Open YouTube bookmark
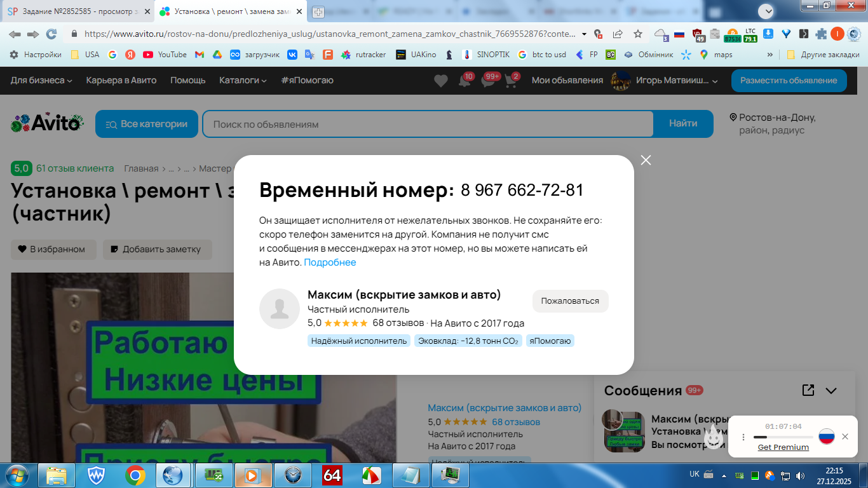This screenshot has height=488, width=868. point(165,55)
